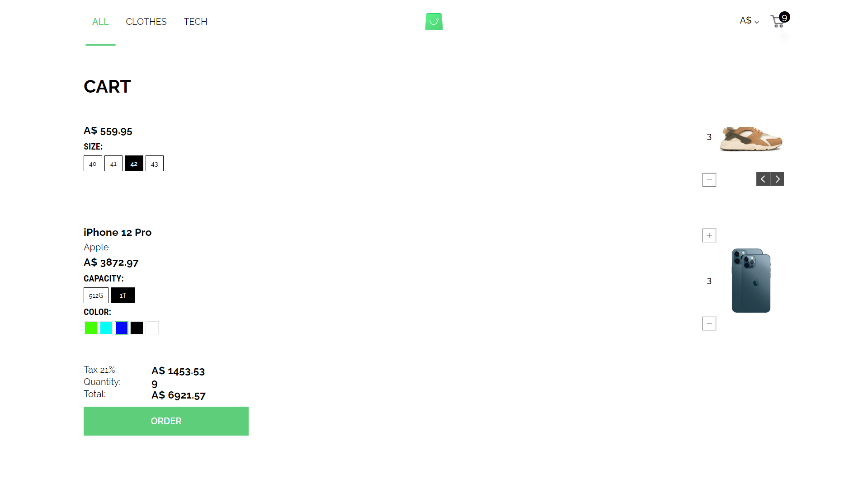Click the cart badge showing 9 items

pos(784,17)
